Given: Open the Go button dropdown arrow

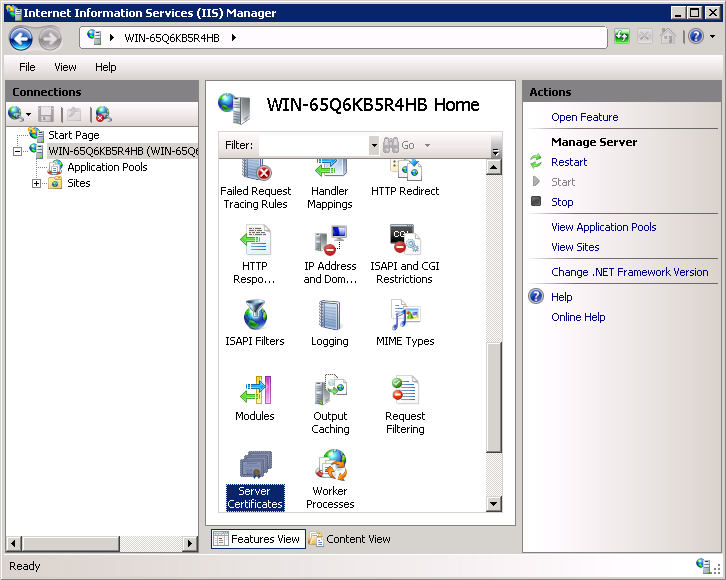Looking at the screenshot, I should [x=427, y=145].
